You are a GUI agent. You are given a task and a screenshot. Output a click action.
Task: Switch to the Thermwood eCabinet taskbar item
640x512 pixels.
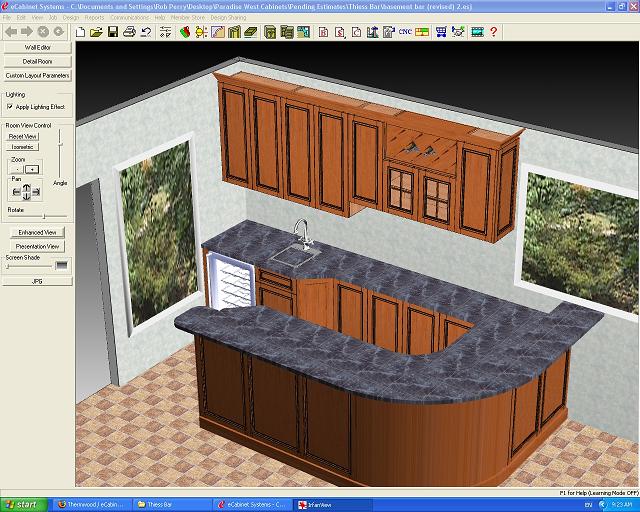tap(93, 505)
